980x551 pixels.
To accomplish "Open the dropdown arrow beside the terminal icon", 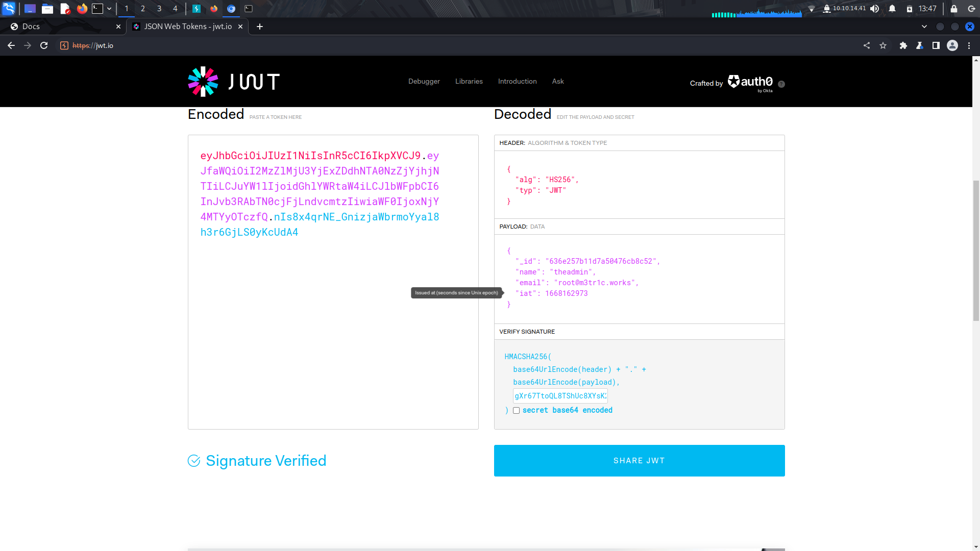I will coord(109,8).
